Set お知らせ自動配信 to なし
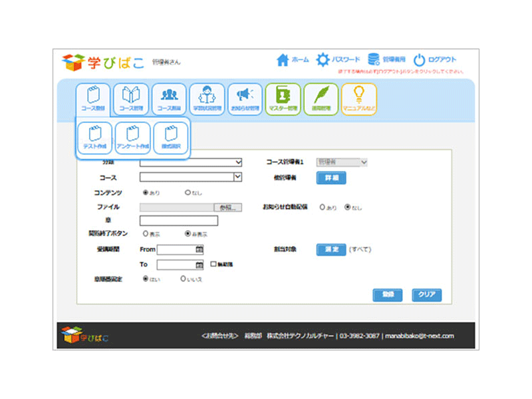The image size is (532, 399). (347, 207)
